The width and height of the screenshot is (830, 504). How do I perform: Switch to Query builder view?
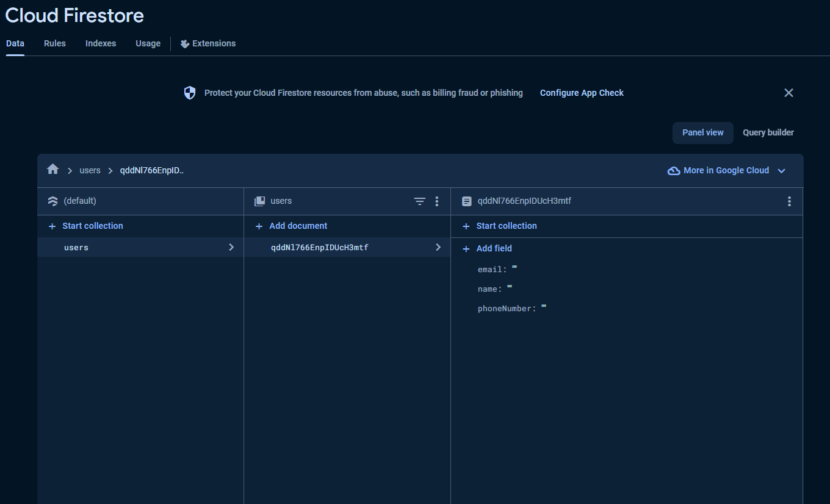pos(768,132)
